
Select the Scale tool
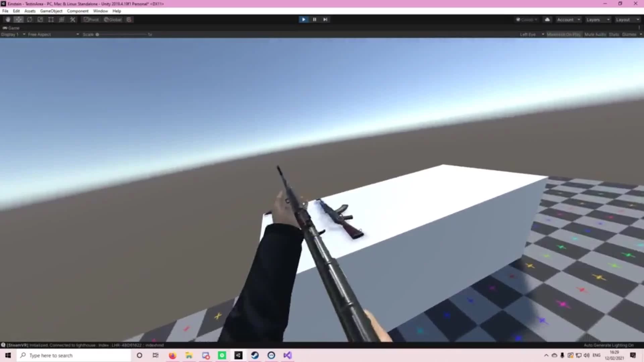(x=40, y=19)
